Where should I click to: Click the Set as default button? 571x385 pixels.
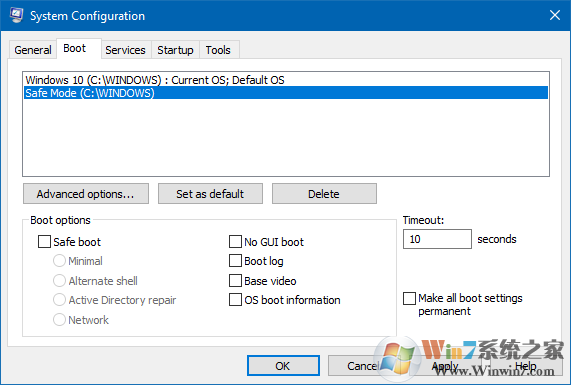coord(210,194)
